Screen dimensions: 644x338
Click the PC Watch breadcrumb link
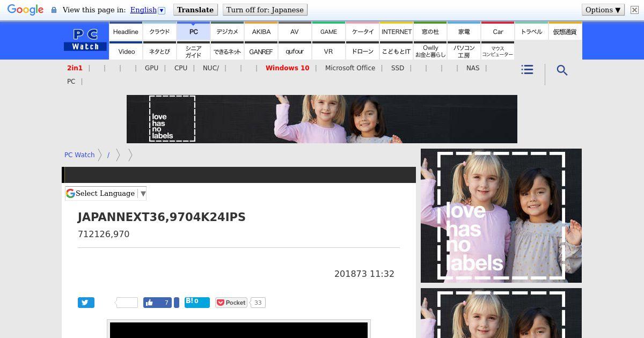[x=79, y=155]
